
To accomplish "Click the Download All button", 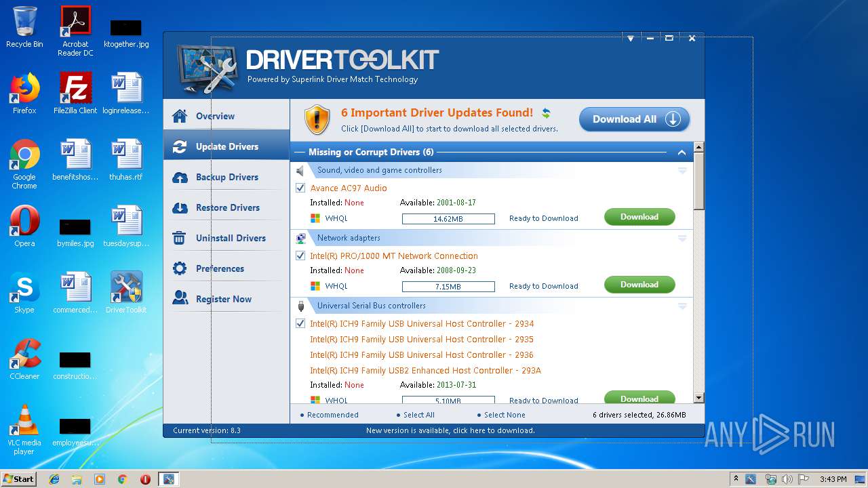I will (x=634, y=119).
